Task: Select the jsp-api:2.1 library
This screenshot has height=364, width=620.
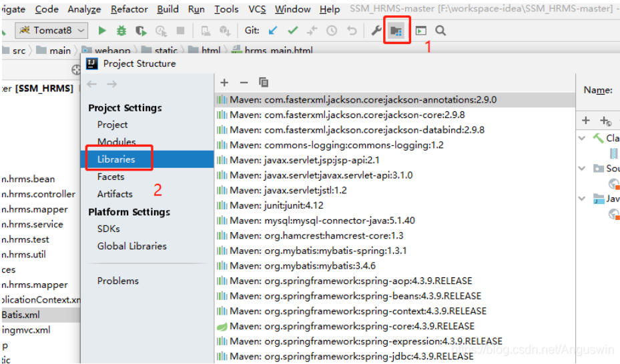Action: pos(395,160)
